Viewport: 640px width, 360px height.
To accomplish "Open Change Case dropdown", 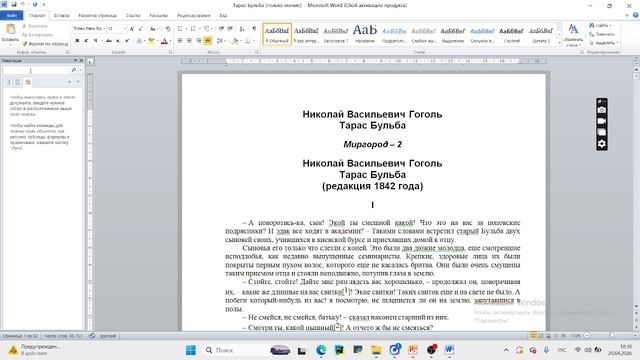I will click(153, 29).
